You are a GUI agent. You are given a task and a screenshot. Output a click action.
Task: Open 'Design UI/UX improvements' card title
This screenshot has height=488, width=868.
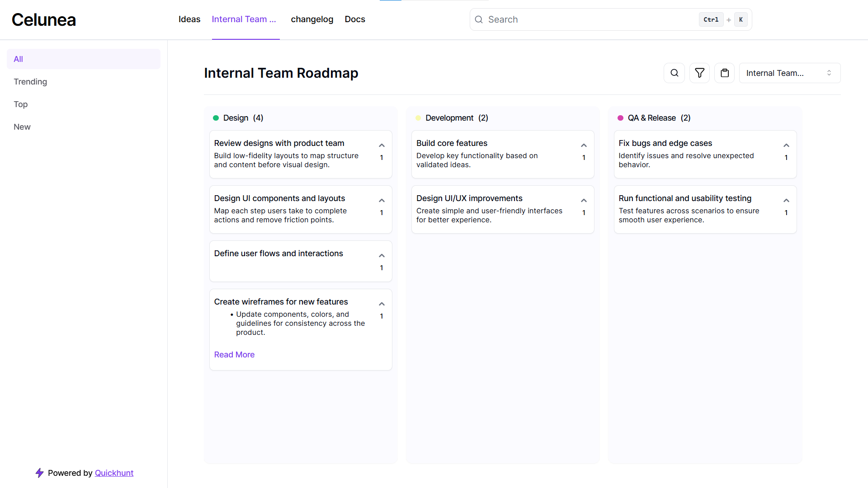click(469, 198)
